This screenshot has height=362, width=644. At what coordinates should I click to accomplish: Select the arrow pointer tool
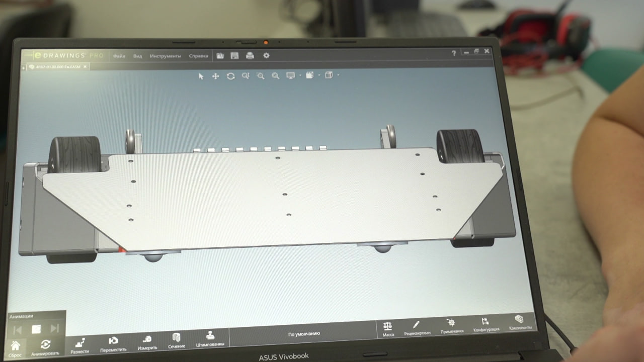point(201,76)
